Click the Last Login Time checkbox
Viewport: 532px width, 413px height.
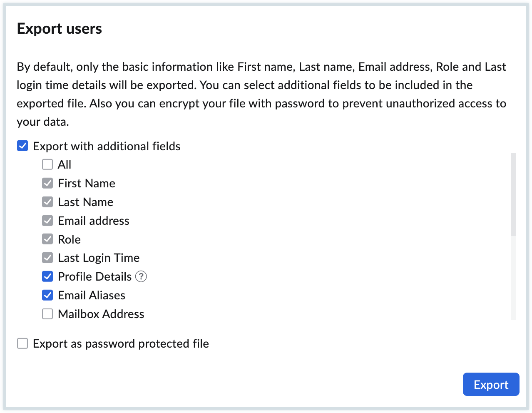47,258
